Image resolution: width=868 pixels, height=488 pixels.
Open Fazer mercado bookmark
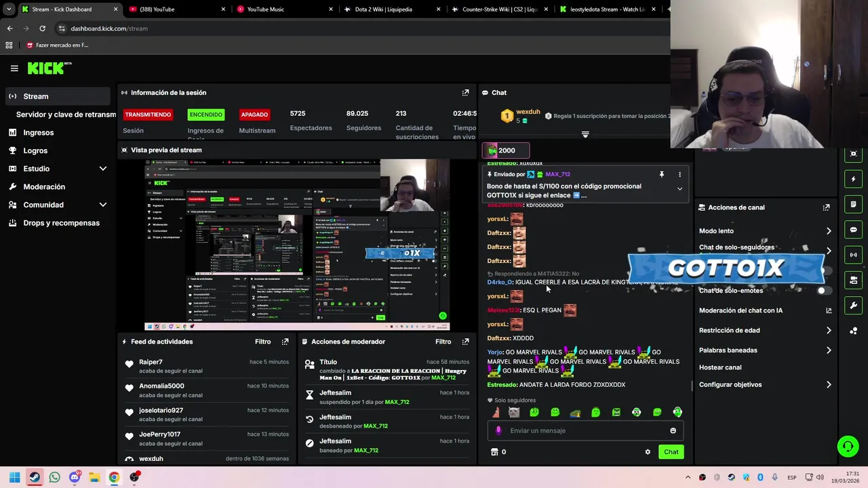pos(57,45)
